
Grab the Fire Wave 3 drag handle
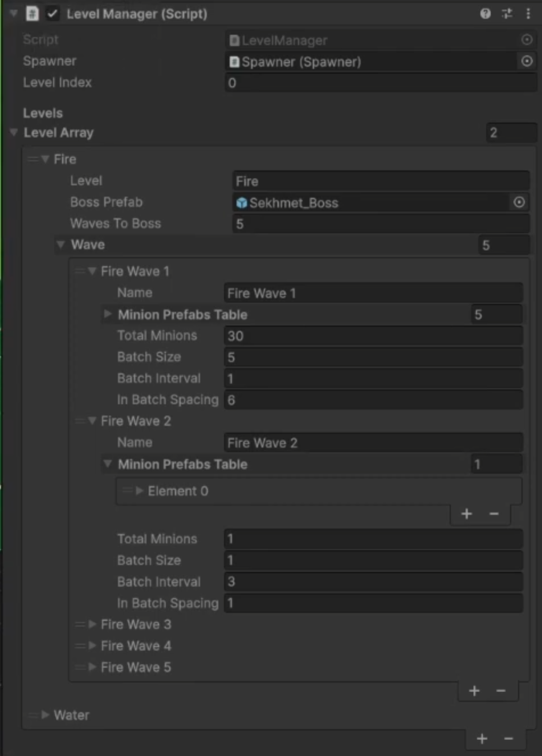tap(80, 624)
